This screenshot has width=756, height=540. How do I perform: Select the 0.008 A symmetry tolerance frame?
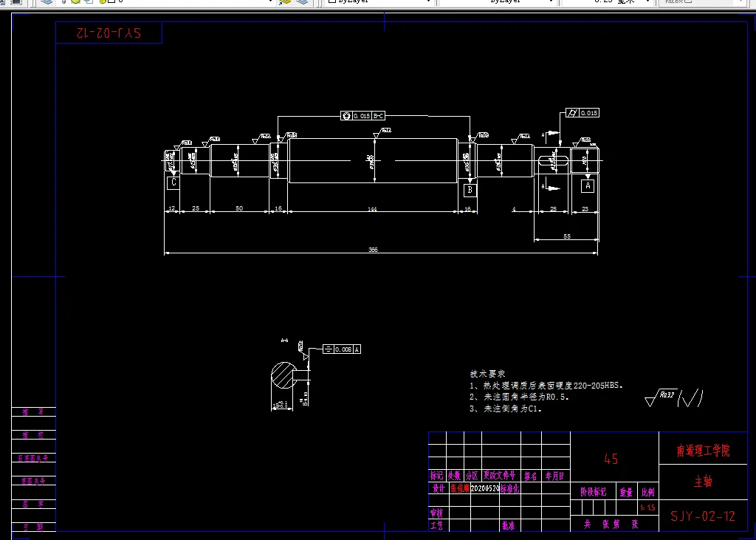coord(341,349)
